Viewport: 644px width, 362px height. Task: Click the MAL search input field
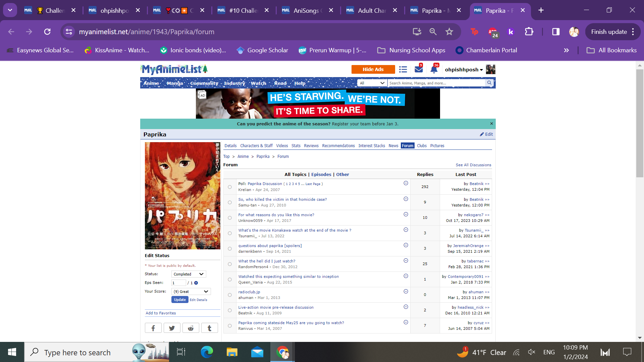click(x=436, y=83)
